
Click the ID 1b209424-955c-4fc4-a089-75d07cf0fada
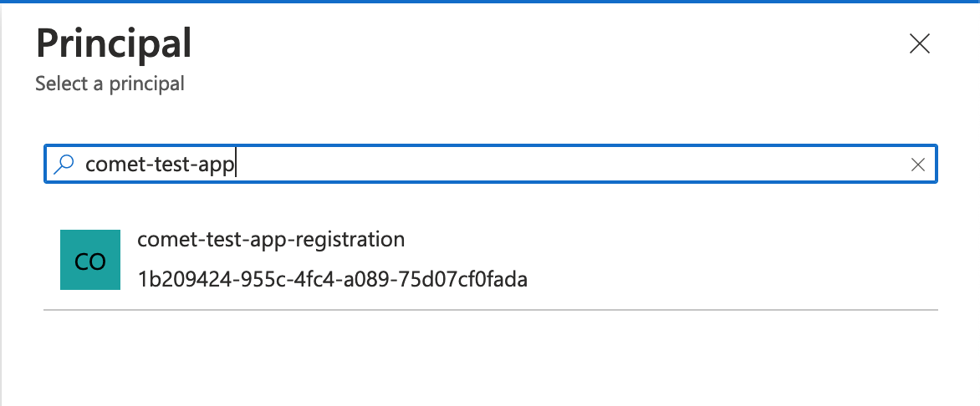click(333, 279)
